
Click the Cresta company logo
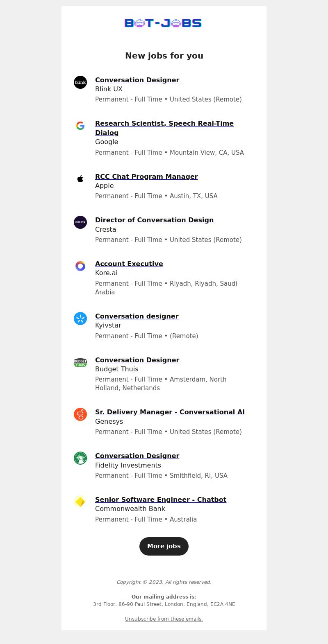coord(80,222)
